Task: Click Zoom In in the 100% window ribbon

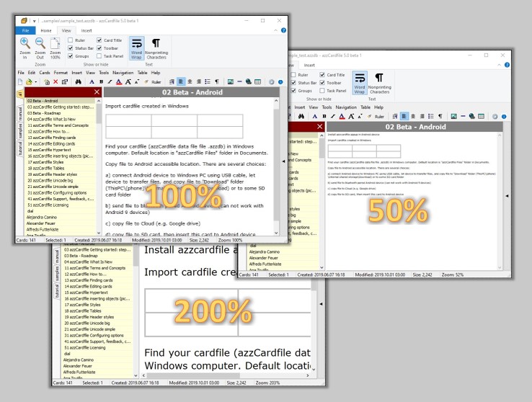Action: (25, 48)
